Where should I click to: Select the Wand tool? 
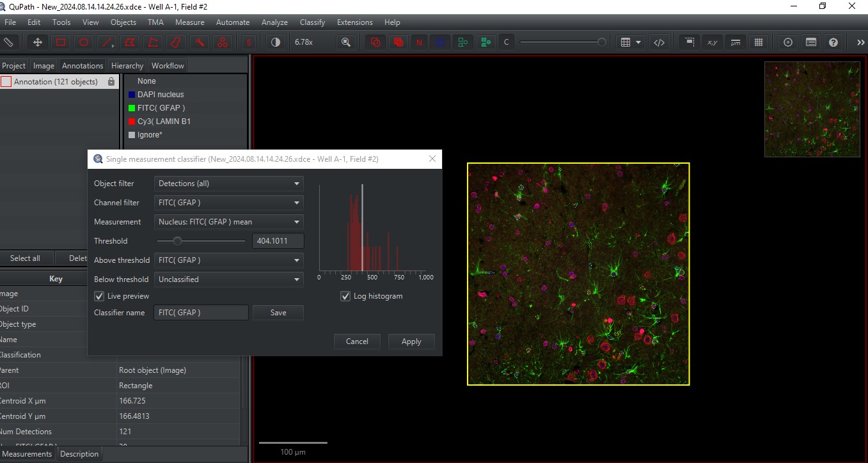tap(199, 42)
